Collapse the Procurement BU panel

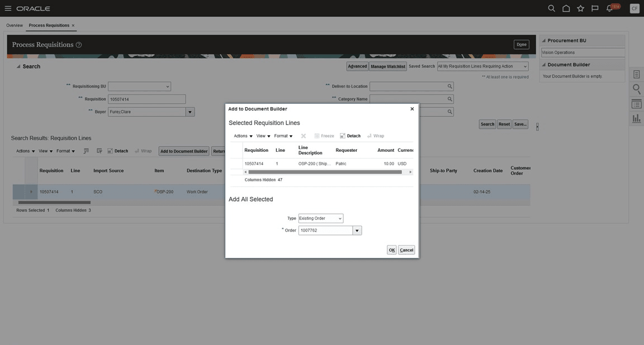tap(544, 41)
